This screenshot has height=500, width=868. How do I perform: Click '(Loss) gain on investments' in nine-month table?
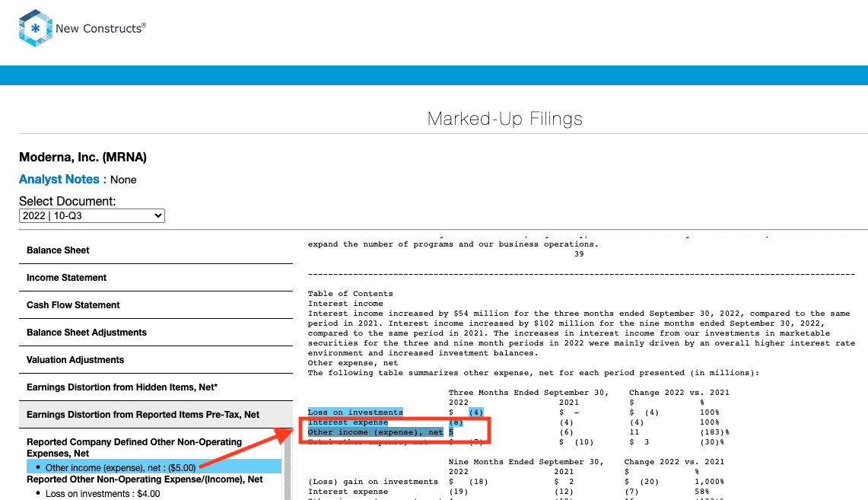[373, 482]
